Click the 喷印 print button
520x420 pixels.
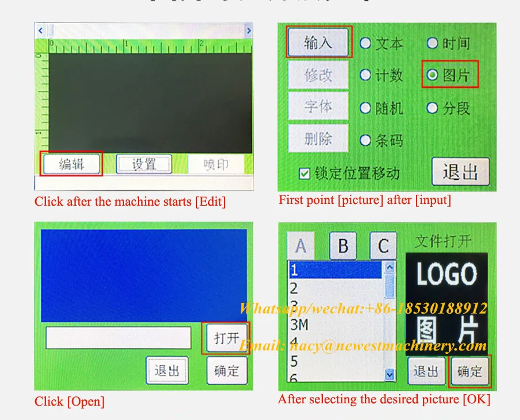point(216,164)
